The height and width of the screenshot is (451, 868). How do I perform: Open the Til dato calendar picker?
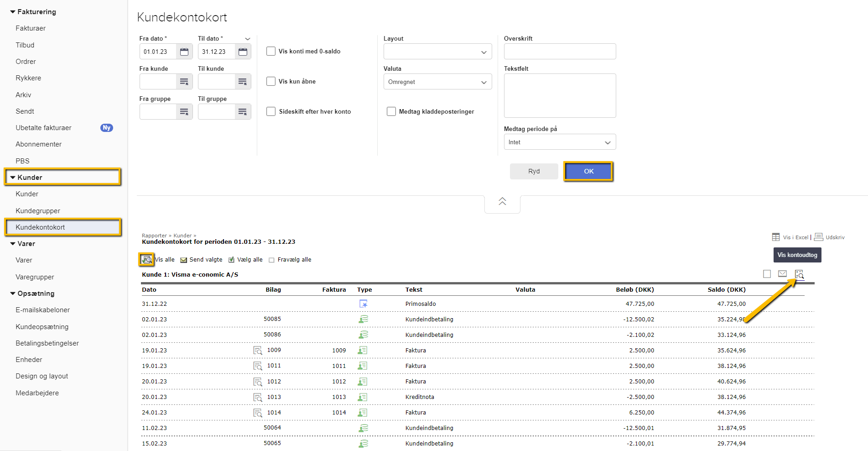tap(243, 52)
